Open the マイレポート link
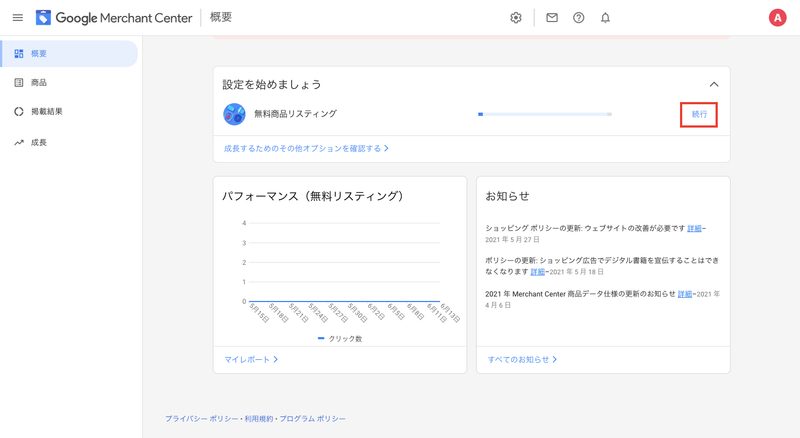The width and height of the screenshot is (800, 438). (251, 359)
